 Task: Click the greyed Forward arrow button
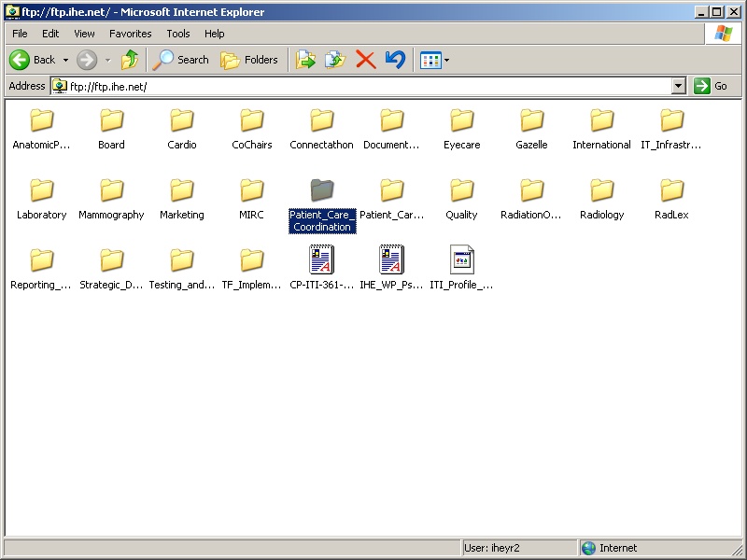87,60
